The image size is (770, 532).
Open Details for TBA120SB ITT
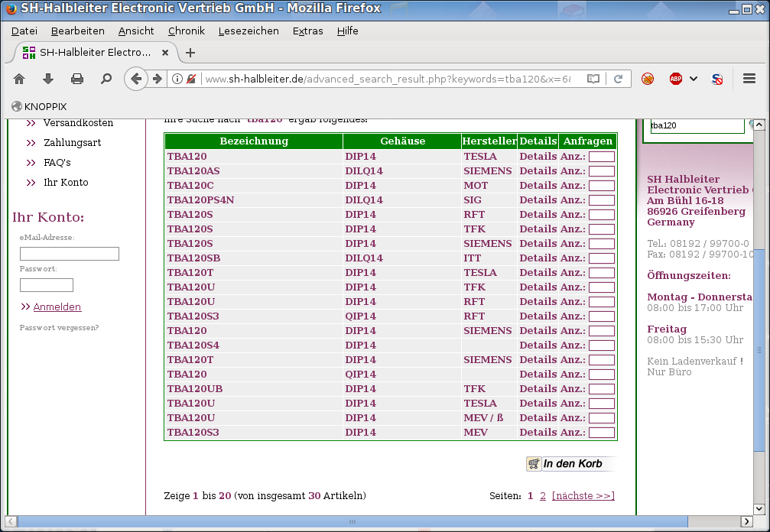click(538, 258)
